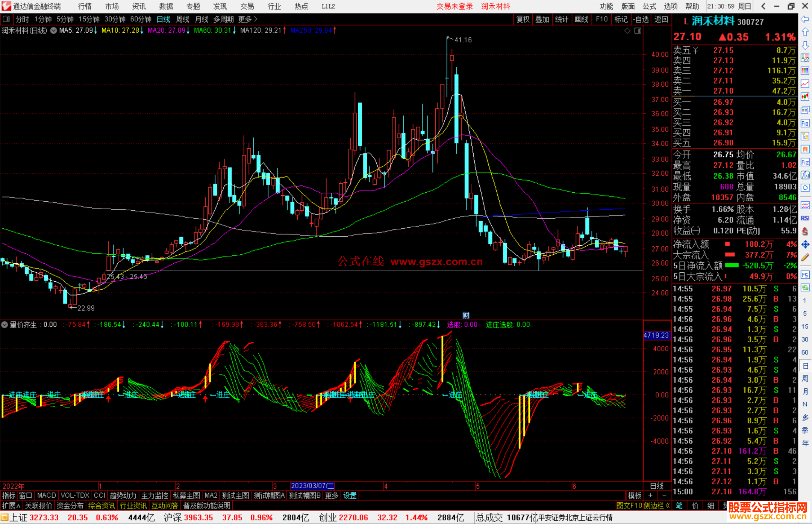Click the circle icon in right sidebar
This screenshot has width=812, height=524.
point(805,188)
